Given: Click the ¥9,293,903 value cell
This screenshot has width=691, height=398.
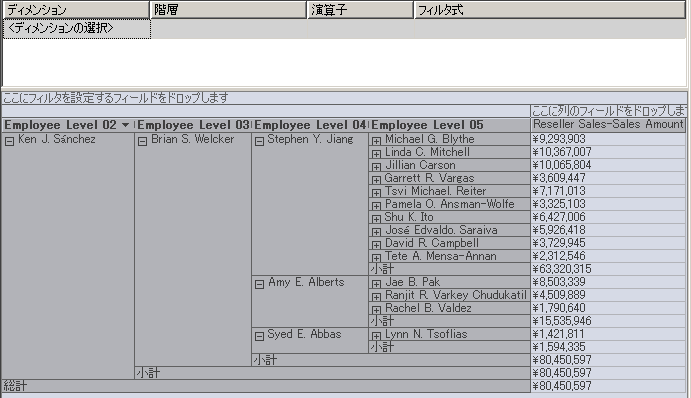Looking at the screenshot, I should [608, 139].
